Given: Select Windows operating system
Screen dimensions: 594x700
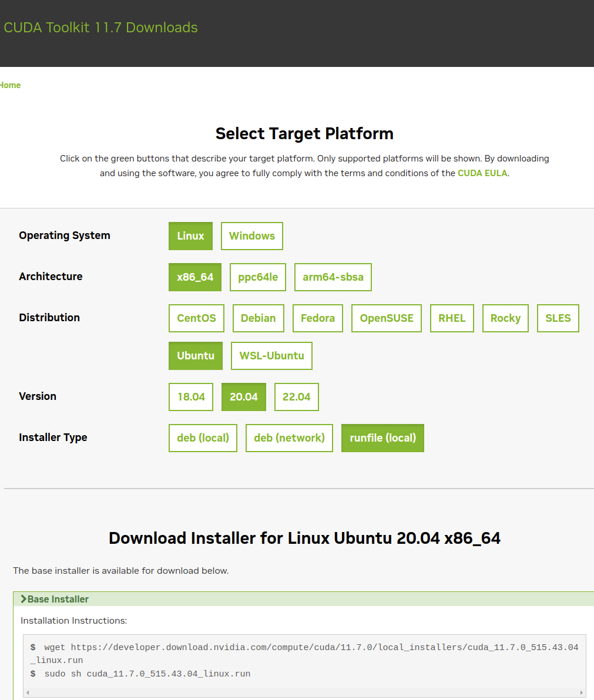Looking at the screenshot, I should coord(252,235).
